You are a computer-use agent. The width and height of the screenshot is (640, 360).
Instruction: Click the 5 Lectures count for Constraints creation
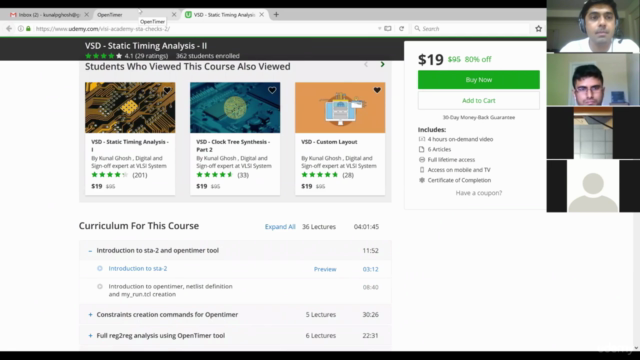tap(321, 315)
